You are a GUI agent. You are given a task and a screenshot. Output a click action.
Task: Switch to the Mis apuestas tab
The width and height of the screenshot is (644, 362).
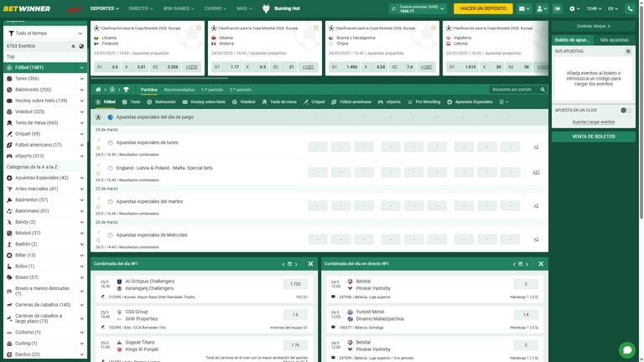click(615, 40)
